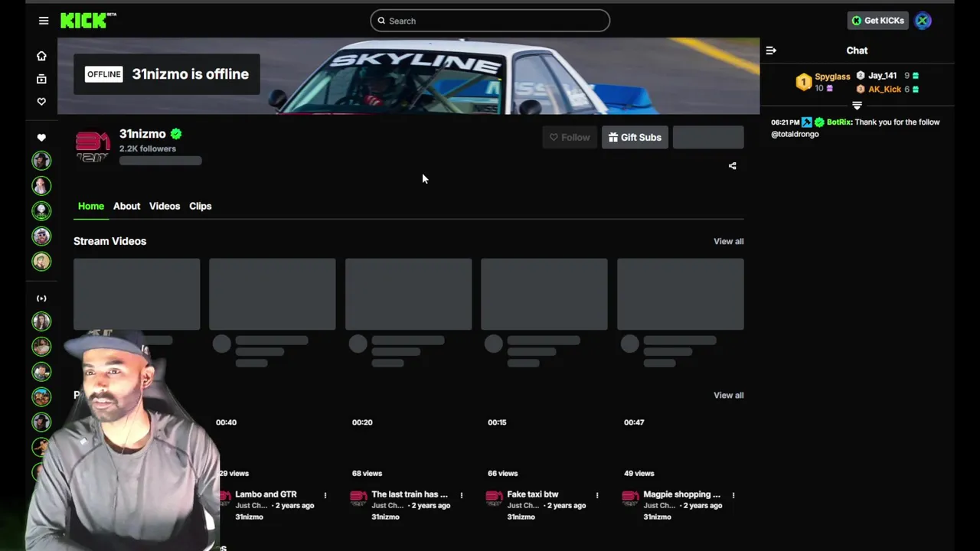
Task: Open the Clips tab
Action: (x=200, y=206)
